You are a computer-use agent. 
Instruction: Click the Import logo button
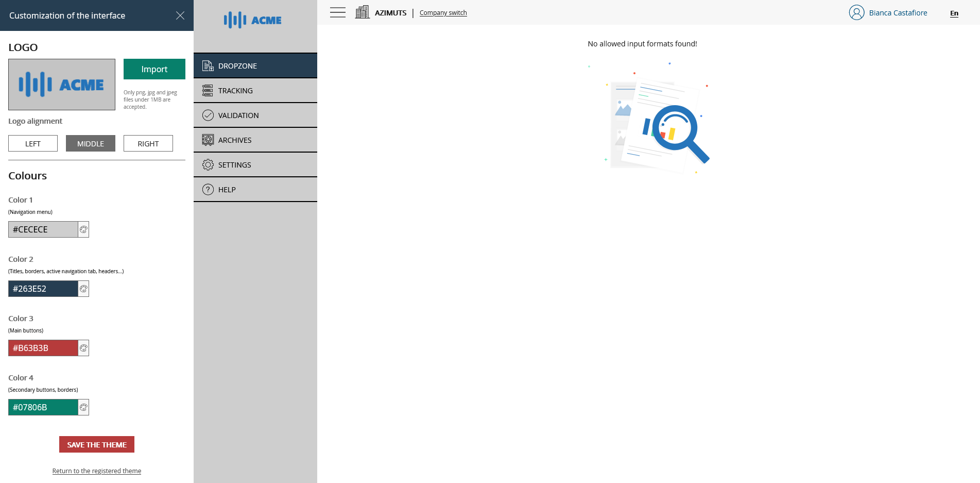pyautogui.click(x=154, y=69)
